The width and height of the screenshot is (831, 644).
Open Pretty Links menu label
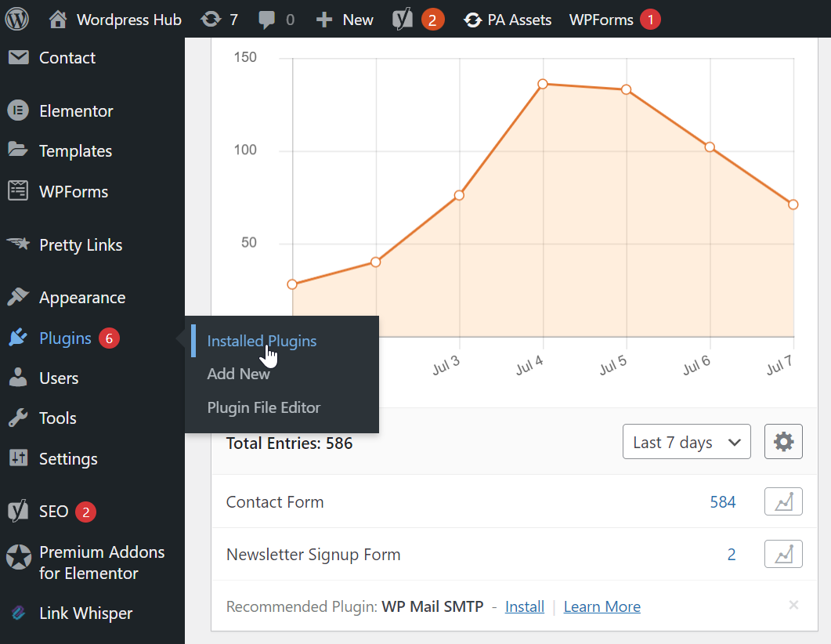point(81,245)
